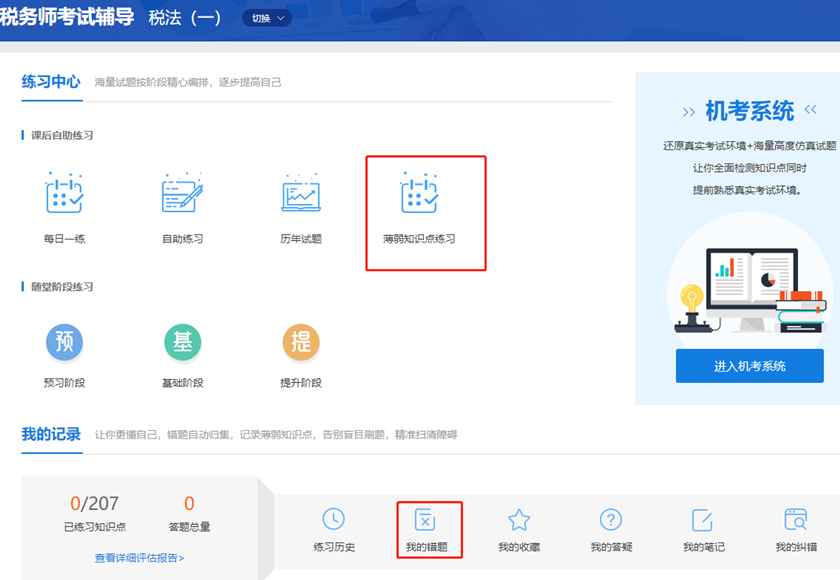Open the 每日一练 calendar icon
Screen dimensions: 840x580
point(65,193)
